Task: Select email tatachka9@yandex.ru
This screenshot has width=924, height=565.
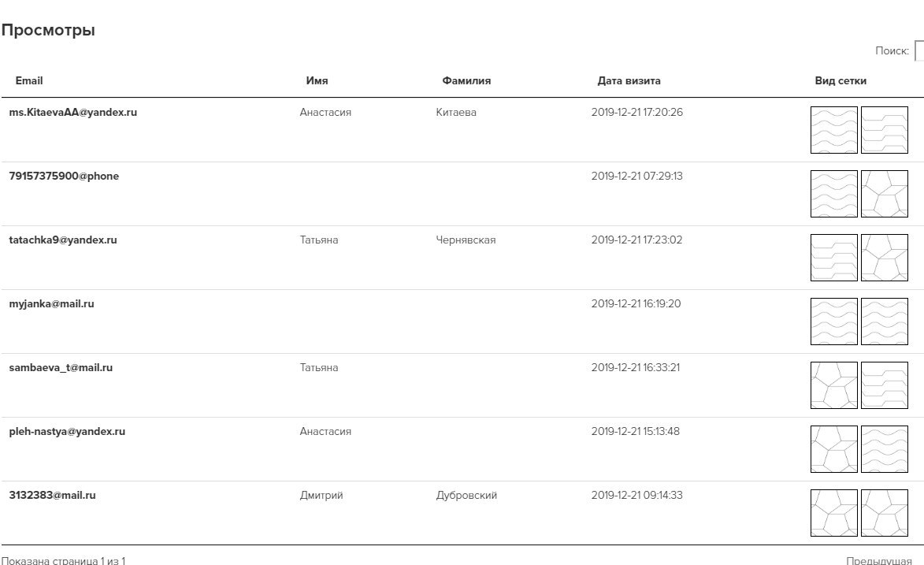Action: click(x=63, y=240)
